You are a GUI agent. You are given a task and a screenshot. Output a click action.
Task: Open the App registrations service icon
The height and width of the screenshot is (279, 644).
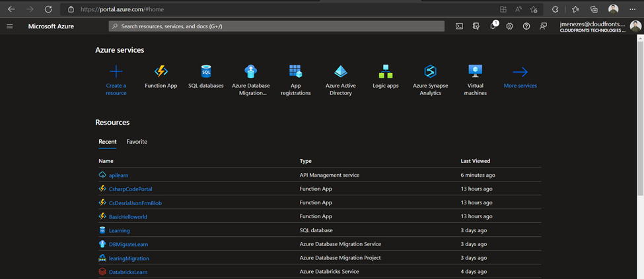click(296, 71)
